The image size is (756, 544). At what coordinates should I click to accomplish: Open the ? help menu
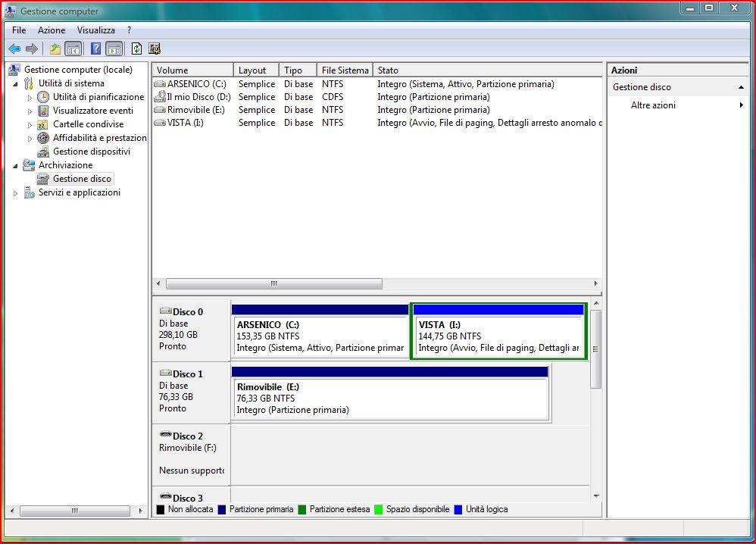[130, 30]
